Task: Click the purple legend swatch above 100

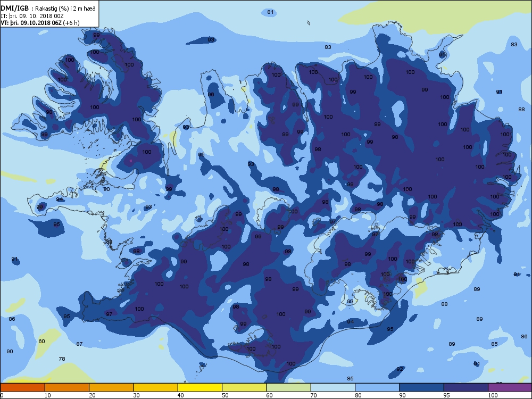Action: (x=510, y=387)
